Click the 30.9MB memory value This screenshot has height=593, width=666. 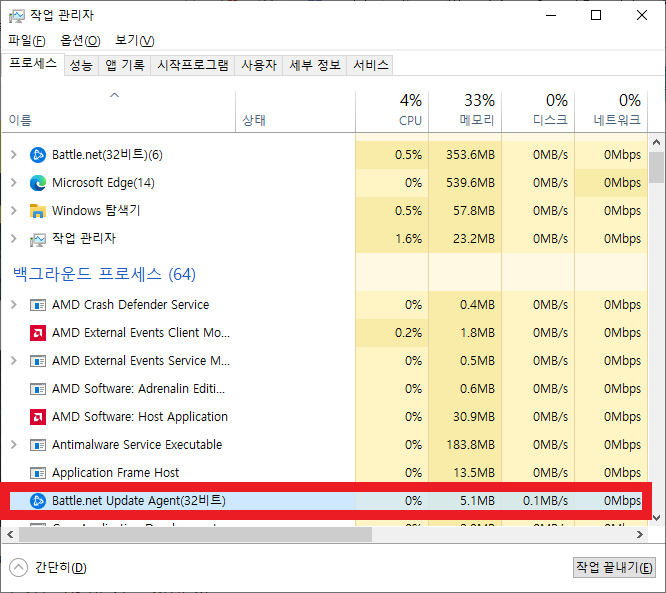474,417
